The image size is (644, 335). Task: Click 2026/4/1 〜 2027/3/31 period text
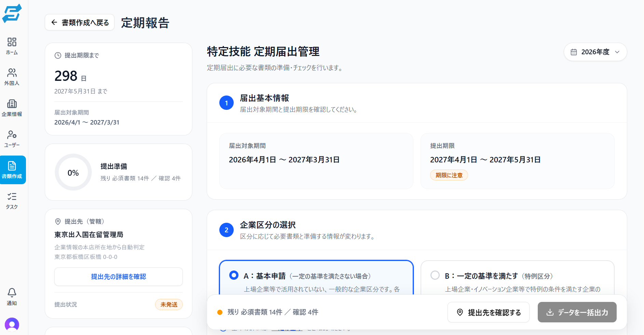pos(87,122)
